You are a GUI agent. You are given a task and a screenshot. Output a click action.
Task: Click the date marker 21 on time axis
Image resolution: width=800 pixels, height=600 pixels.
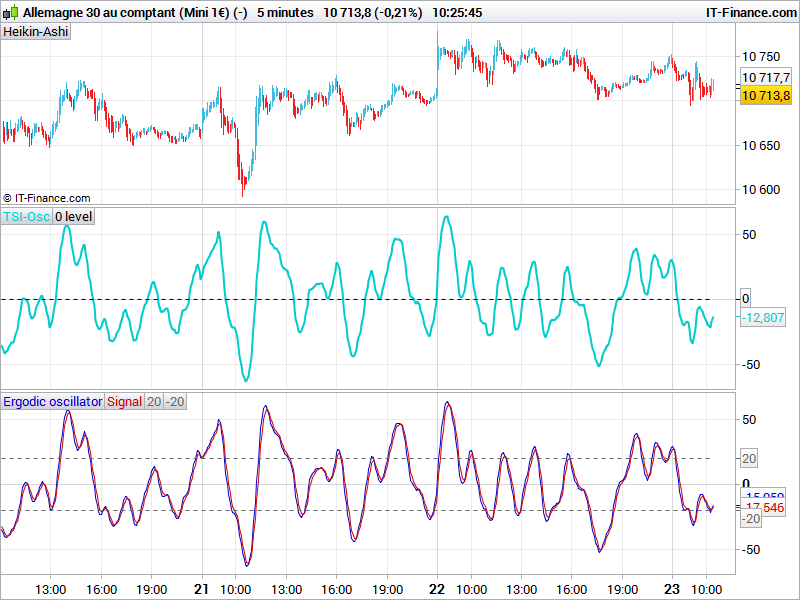[x=202, y=589]
